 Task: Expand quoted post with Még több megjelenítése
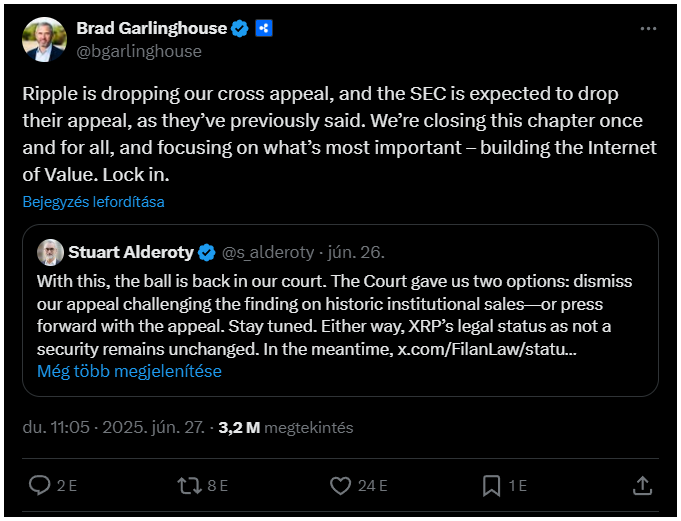(x=129, y=371)
